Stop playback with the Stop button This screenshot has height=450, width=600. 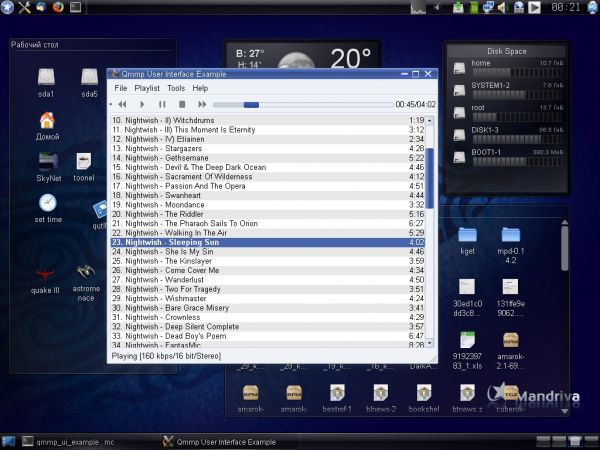pos(182,104)
